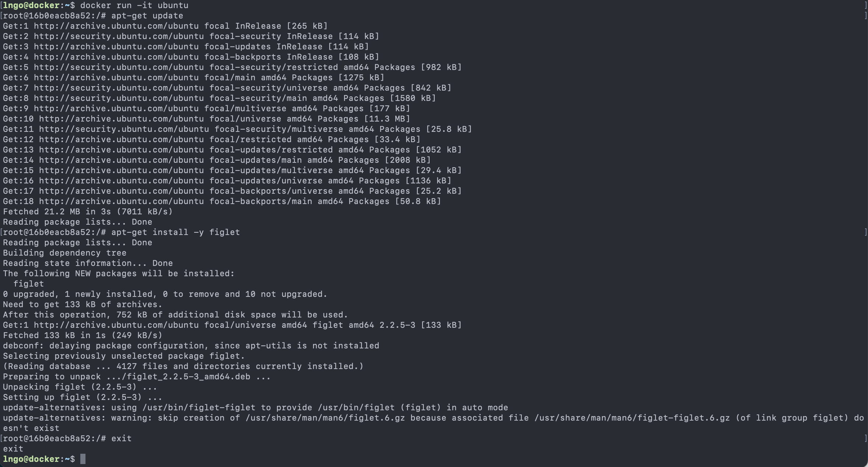Click the debconf delaying package configuration message
This screenshot has width=868, height=467.
tap(191, 346)
